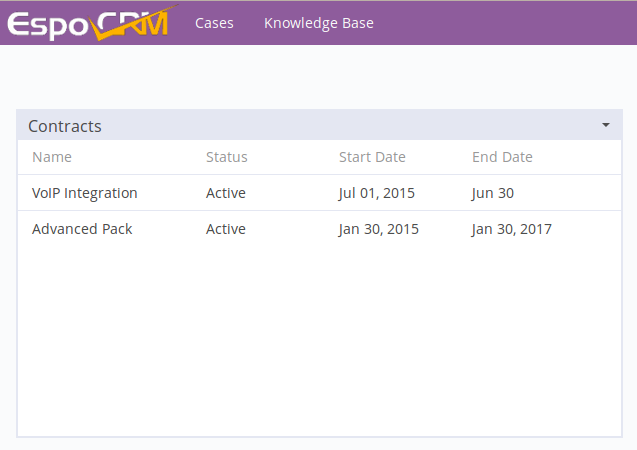Click the Advanced Pack table row
This screenshot has height=450, width=637.
pyautogui.click(x=319, y=229)
